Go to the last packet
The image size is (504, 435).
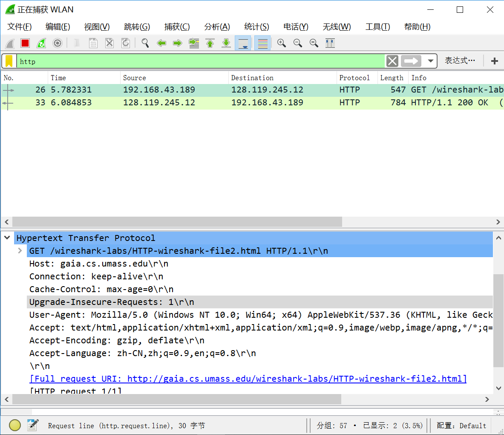[226, 43]
